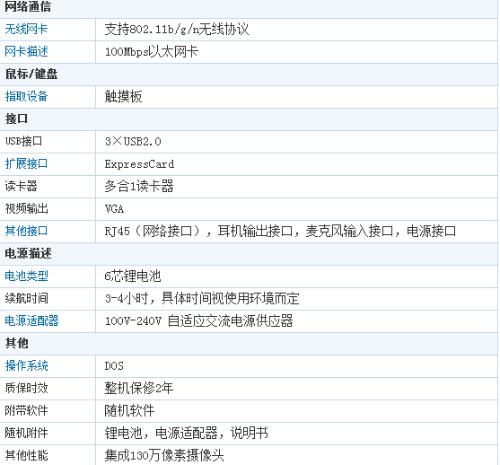Select the 电源描述 section header
Image resolution: width=500 pixels, height=465 pixels.
pyautogui.click(x=28, y=254)
